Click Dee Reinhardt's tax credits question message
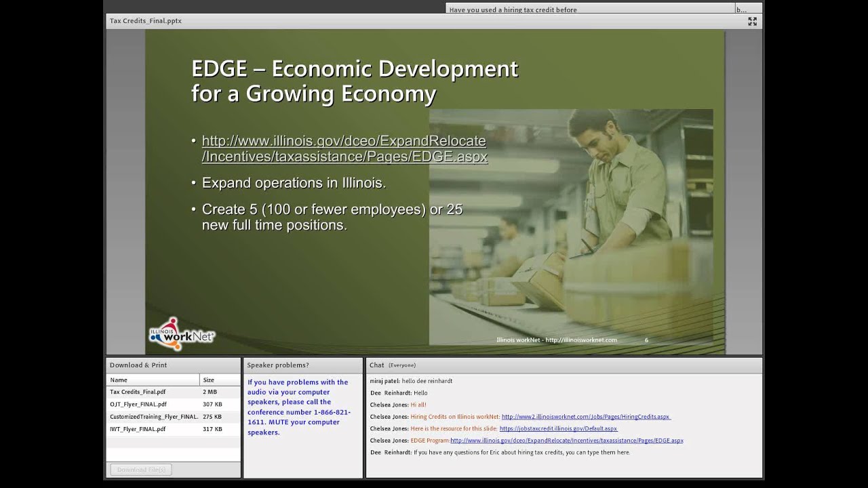This screenshot has height=488, width=868. pyautogui.click(x=500, y=452)
